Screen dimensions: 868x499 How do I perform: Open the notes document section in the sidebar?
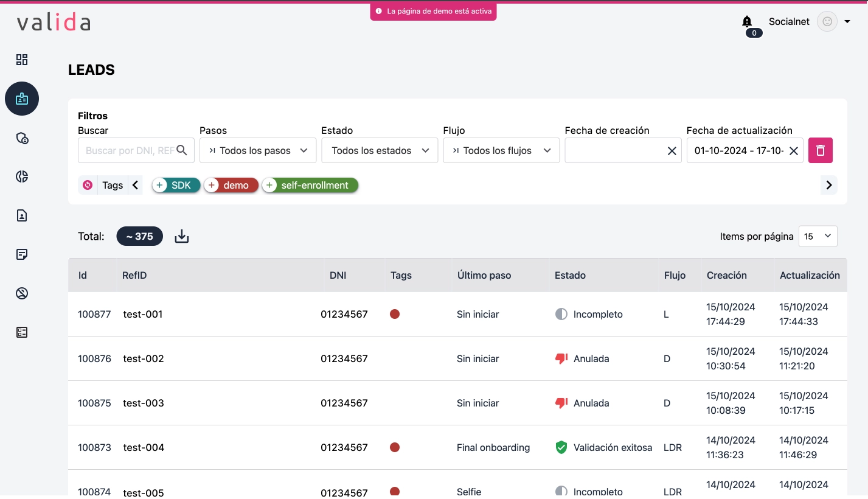[22, 254]
